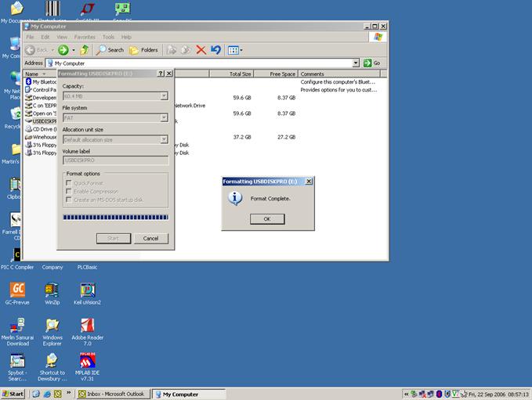
Task: Click OK on the Format Complete dialog
Action: [267, 219]
